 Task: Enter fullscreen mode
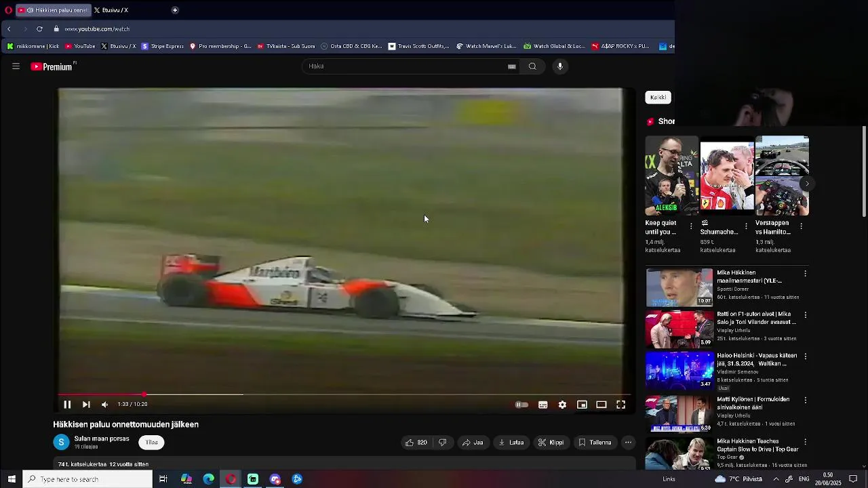[620, 405]
